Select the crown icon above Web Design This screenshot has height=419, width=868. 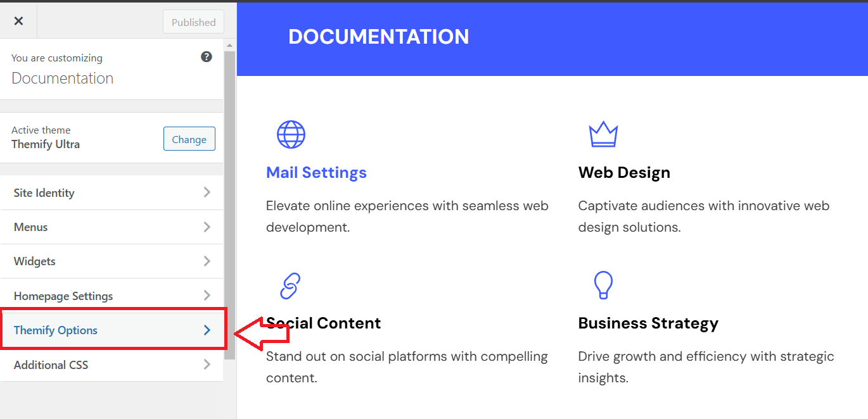[603, 134]
